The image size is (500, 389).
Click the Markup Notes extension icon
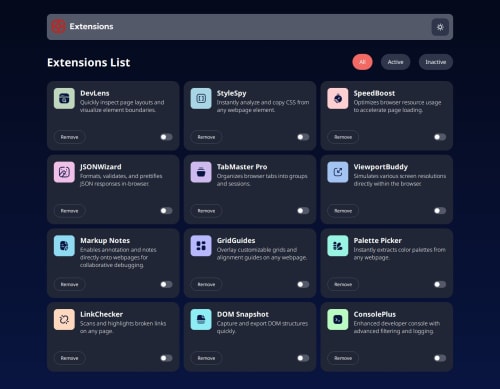coord(64,246)
